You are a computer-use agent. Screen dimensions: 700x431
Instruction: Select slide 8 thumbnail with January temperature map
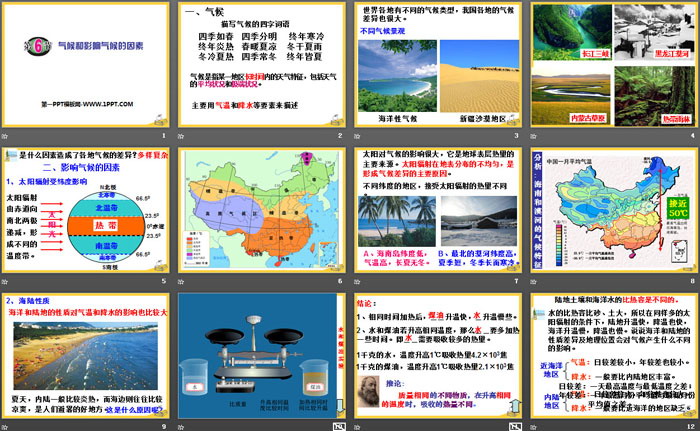(x=614, y=210)
